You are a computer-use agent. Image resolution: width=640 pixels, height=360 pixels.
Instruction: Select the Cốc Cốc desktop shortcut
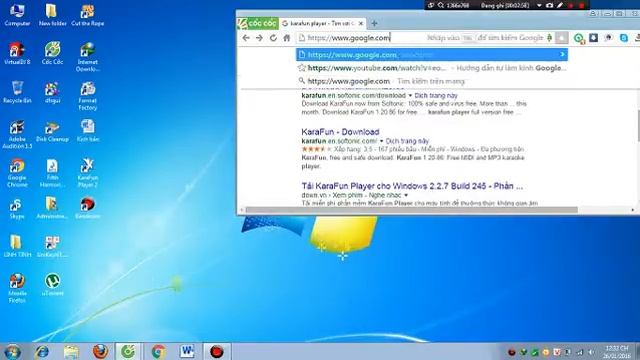tap(52, 53)
